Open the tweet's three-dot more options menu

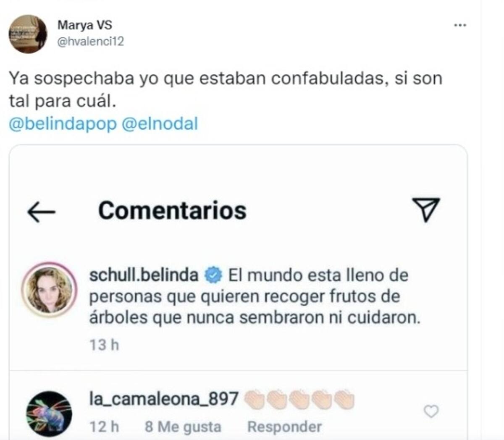coord(460,26)
